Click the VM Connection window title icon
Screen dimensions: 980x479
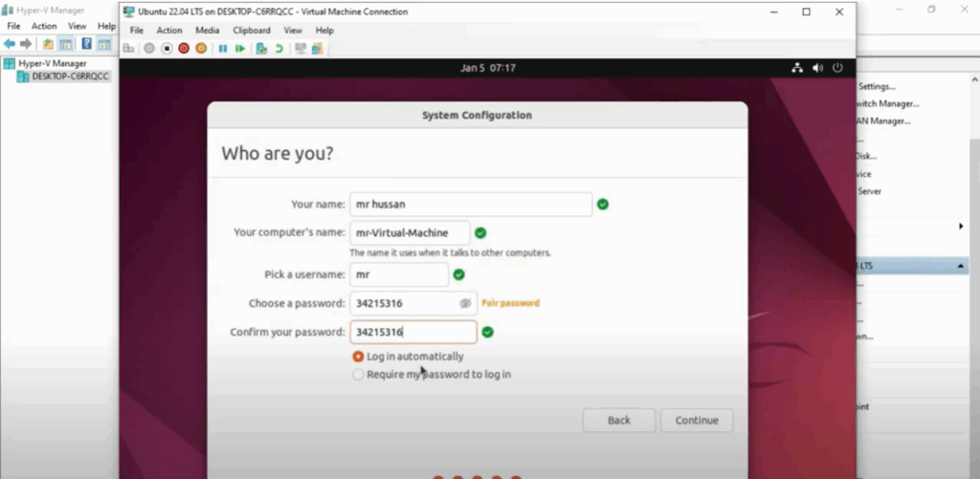[129, 11]
